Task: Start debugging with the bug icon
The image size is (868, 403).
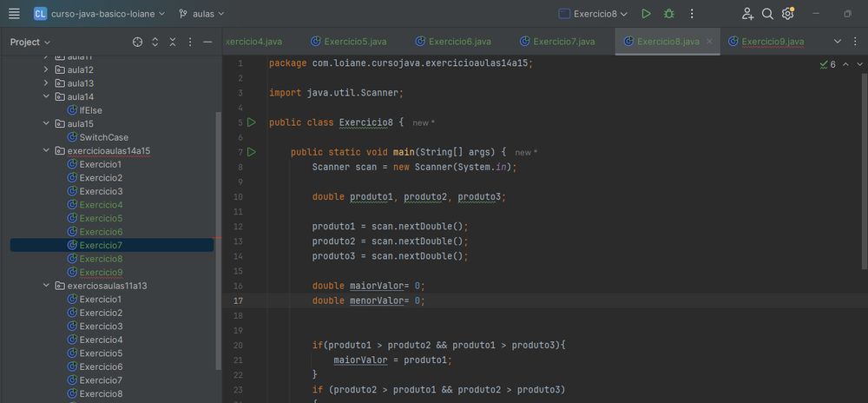Action: point(668,14)
